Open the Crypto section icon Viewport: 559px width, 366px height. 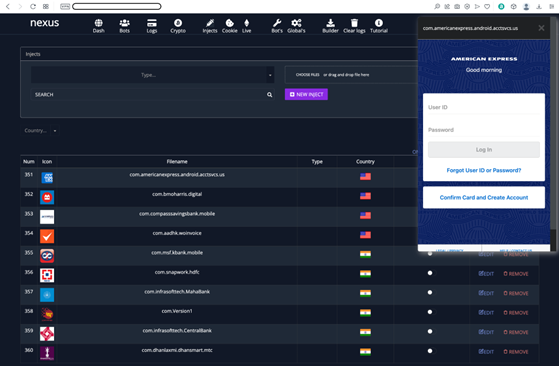coord(178,23)
